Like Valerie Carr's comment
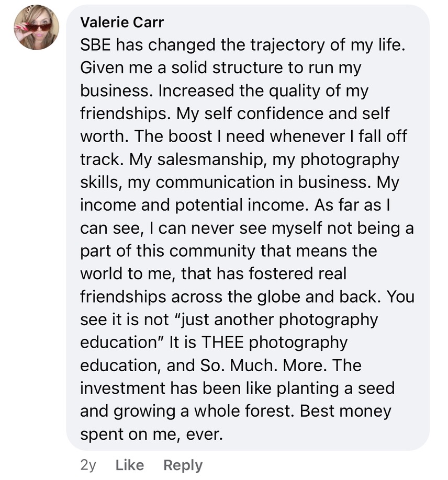This screenshot has height=480, width=448. (129, 465)
